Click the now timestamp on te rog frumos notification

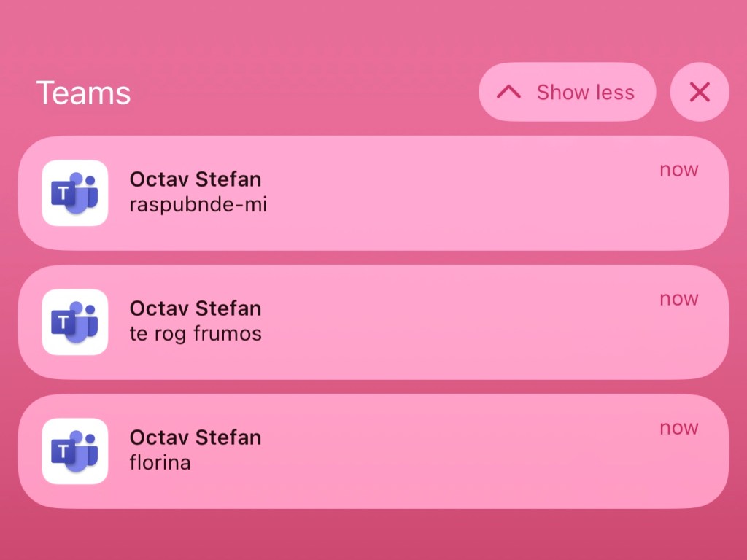(678, 299)
